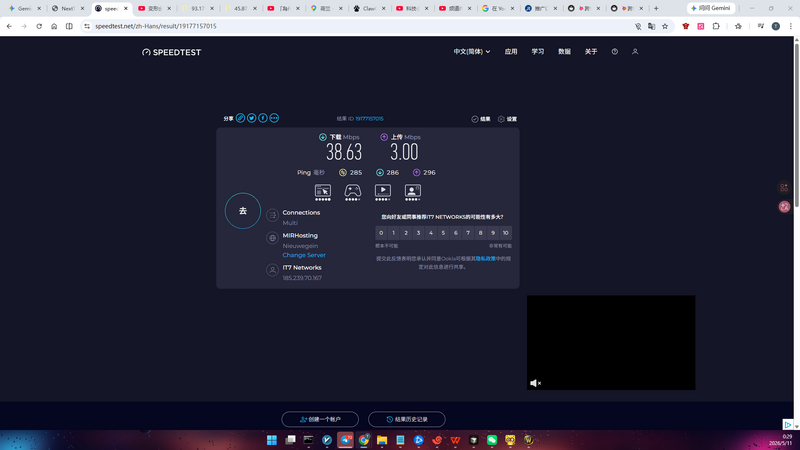Open the 应用 apps menu

[511, 52]
